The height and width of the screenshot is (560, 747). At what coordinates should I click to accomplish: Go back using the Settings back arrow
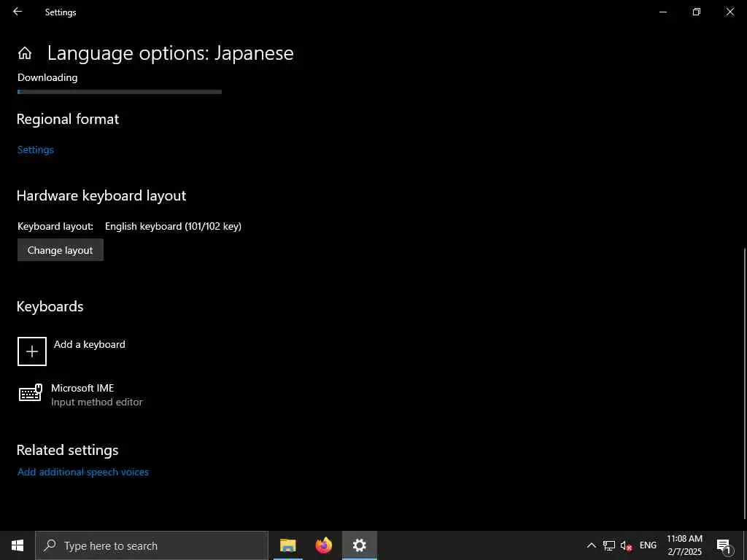(x=18, y=12)
